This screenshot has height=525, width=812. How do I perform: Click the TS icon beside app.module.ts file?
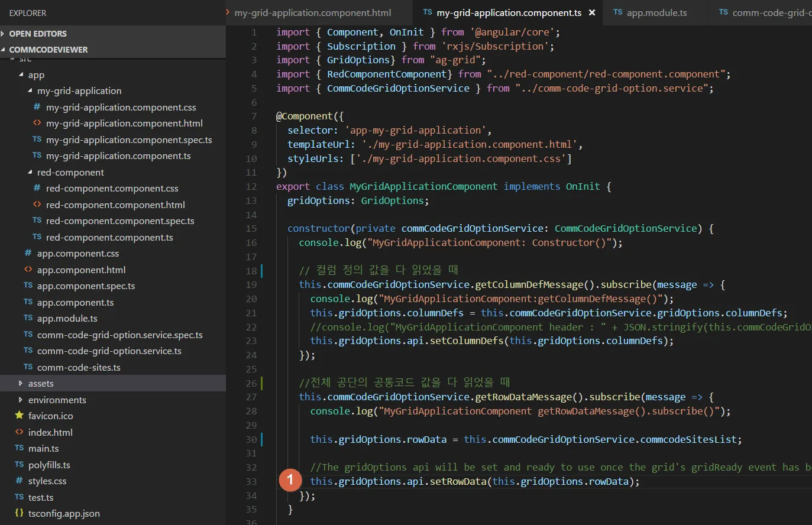pos(28,318)
